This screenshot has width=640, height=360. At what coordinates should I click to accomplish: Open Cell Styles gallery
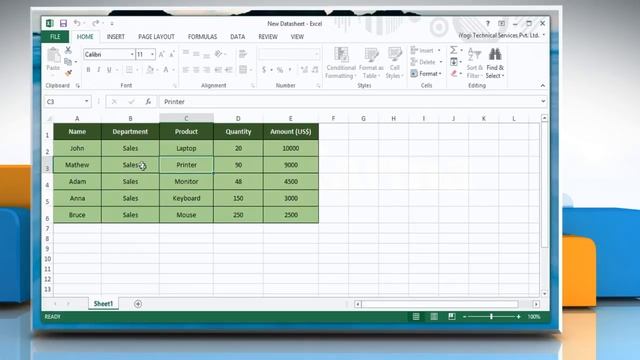pyautogui.click(x=394, y=62)
